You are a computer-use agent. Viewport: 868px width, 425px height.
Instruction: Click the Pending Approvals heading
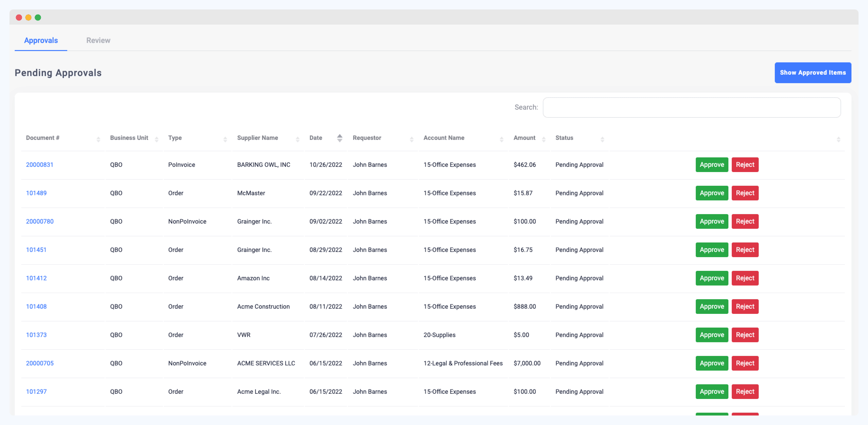tap(58, 73)
